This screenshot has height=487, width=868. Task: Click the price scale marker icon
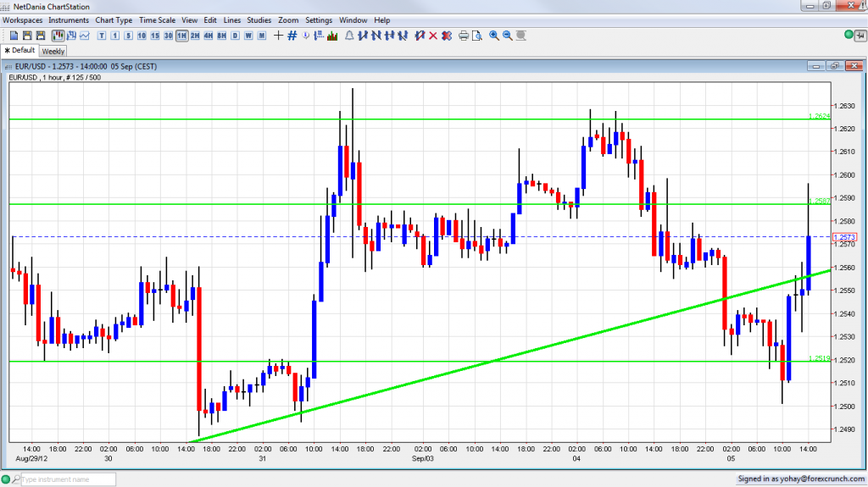tap(319, 36)
